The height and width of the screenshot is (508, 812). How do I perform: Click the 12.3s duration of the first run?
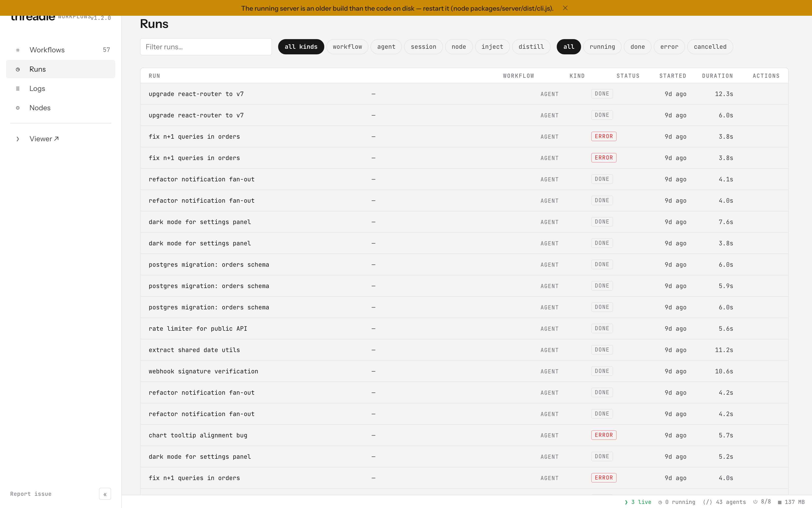pyautogui.click(x=724, y=94)
